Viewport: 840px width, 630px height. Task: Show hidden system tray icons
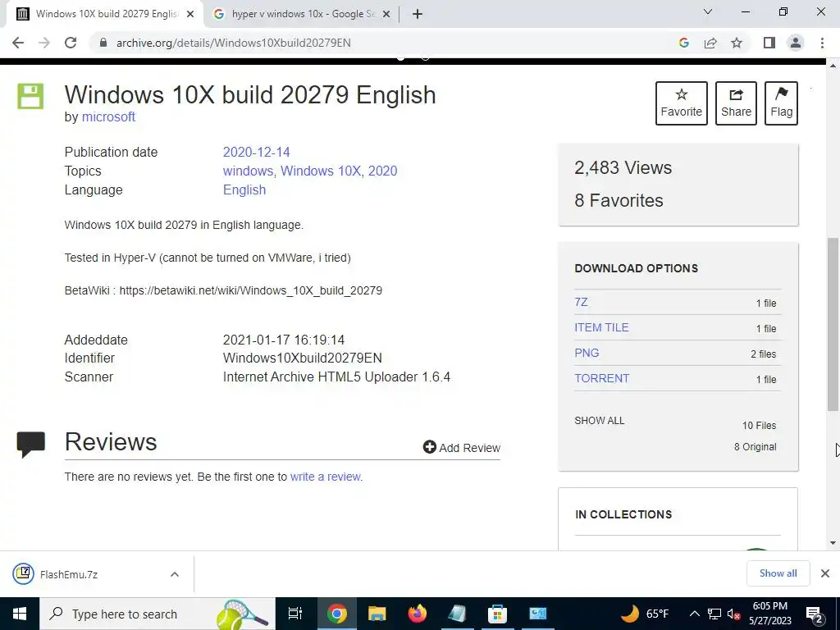coord(694,614)
